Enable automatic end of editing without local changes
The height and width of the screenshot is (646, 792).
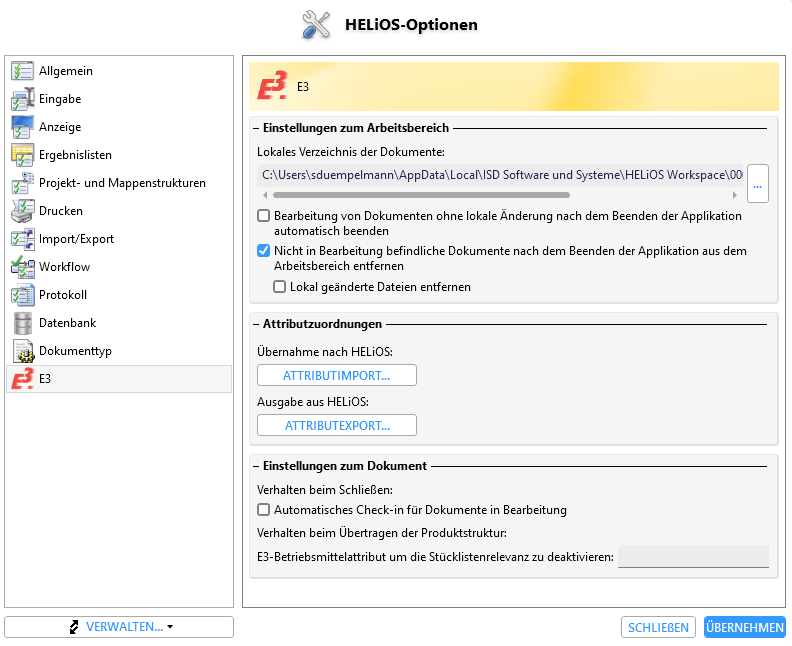(264, 216)
